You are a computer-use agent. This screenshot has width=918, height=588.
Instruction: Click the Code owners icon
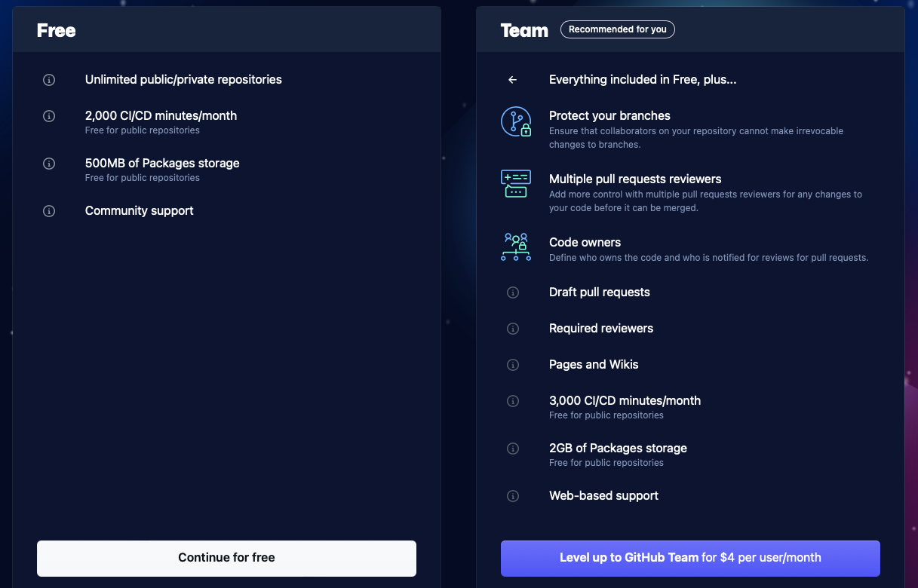pos(516,247)
